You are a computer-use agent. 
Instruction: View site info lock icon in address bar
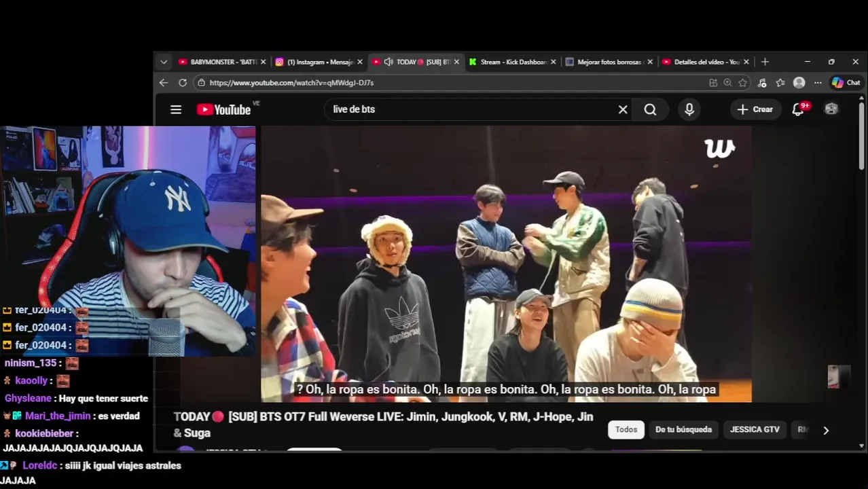tap(200, 82)
